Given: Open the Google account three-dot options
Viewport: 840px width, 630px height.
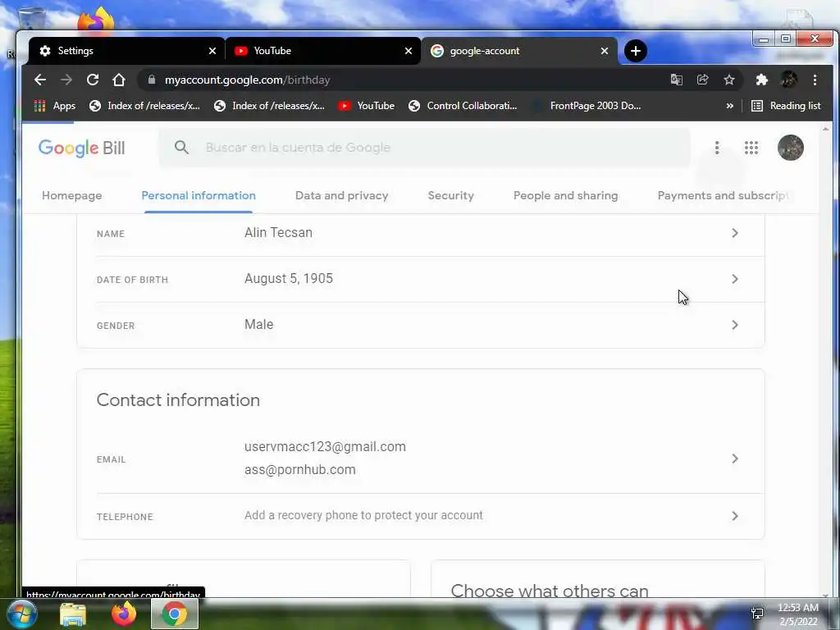Looking at the screenshot, I should (x=717, y=148).
